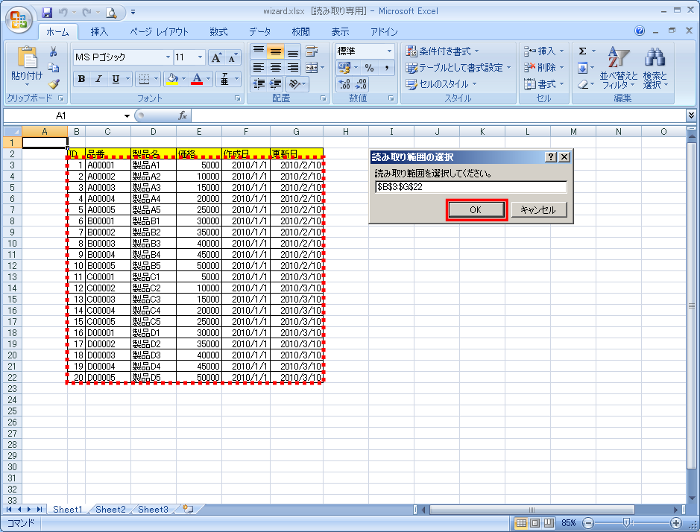
Task: Click the Office button
Action: click(18, 18)
